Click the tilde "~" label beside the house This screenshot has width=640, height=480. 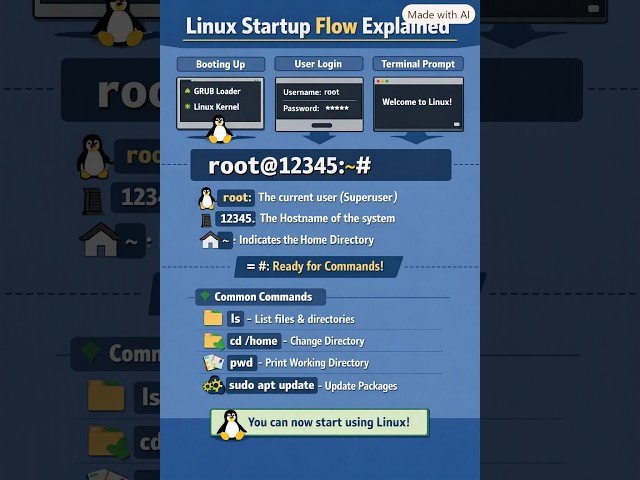[225, 240]
